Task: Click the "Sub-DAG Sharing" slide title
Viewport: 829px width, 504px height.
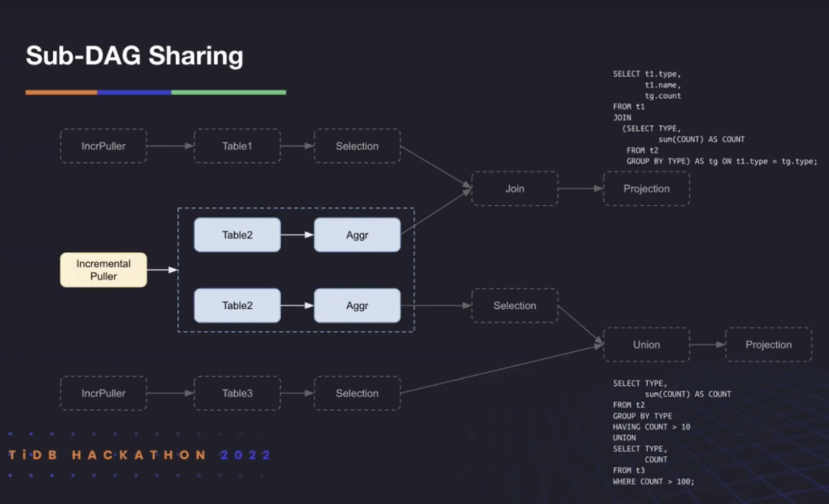Action: click(x=134, y=56)
